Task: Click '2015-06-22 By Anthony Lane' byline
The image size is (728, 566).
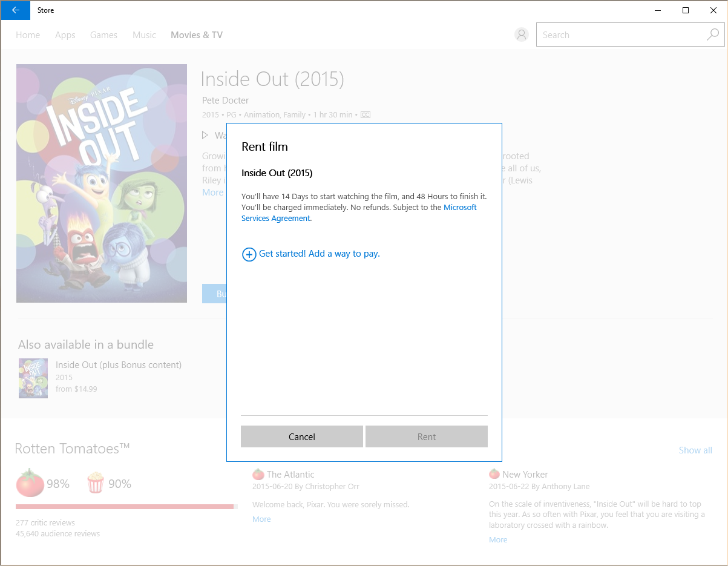Action: [539, 487]
